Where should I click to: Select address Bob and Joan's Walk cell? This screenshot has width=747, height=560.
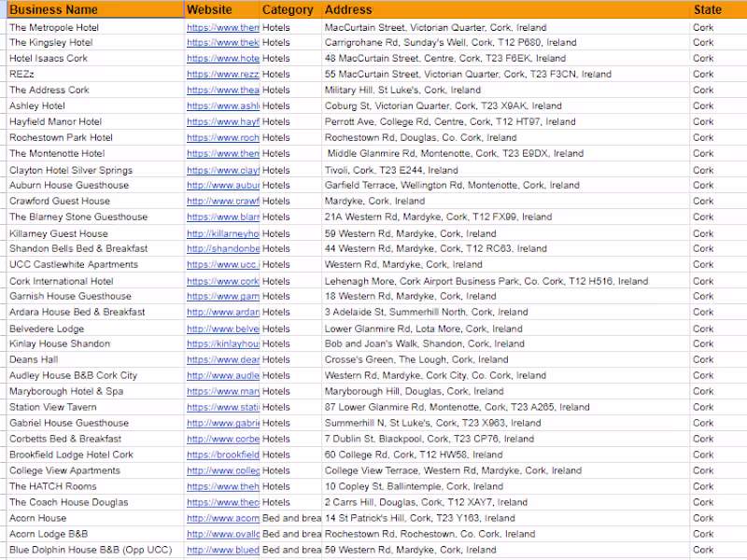[506, 343]
